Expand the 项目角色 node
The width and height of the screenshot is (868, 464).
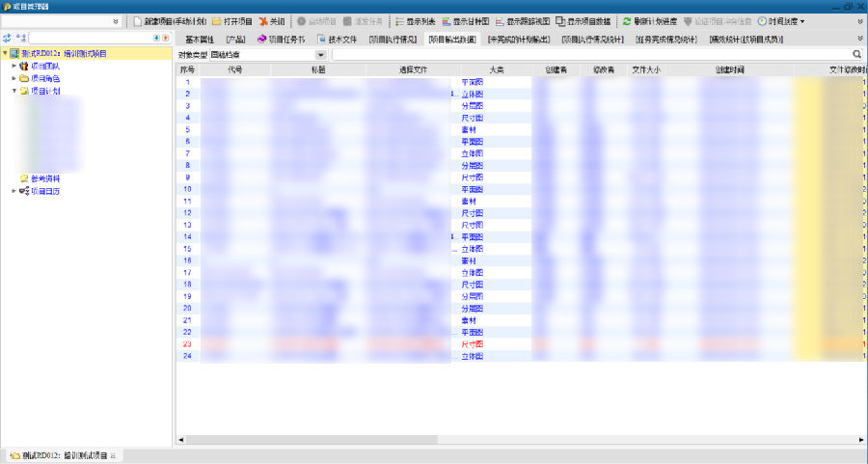click(14, 79)
